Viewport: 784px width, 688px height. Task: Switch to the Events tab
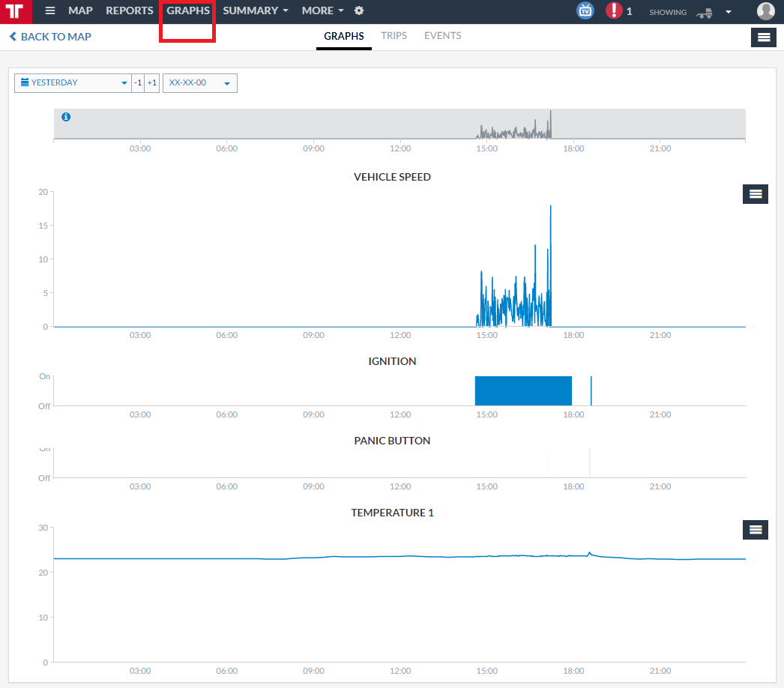442,36
